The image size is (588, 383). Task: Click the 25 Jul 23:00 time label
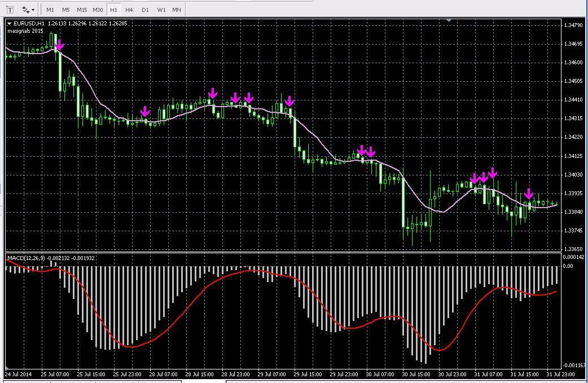(x=127, y=374)
